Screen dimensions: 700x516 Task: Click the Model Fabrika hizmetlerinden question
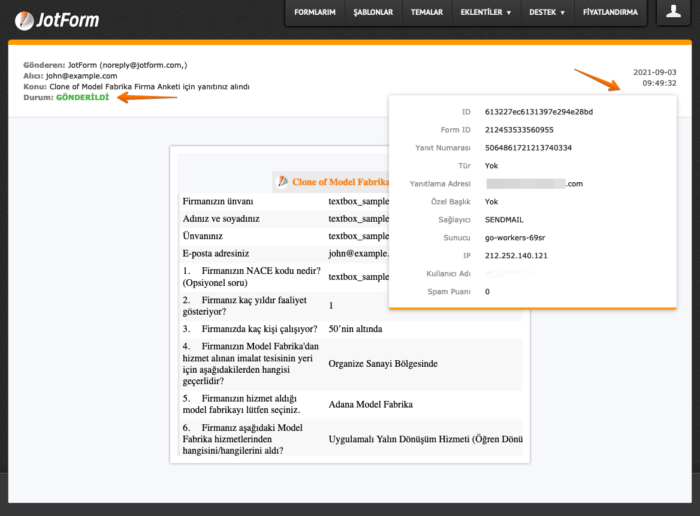coord(243,439)
